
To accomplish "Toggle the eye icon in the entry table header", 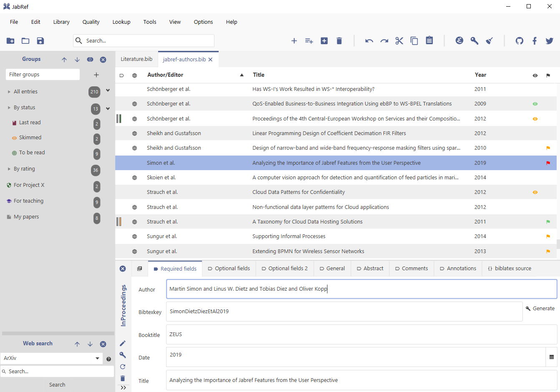I will point(535,75).
